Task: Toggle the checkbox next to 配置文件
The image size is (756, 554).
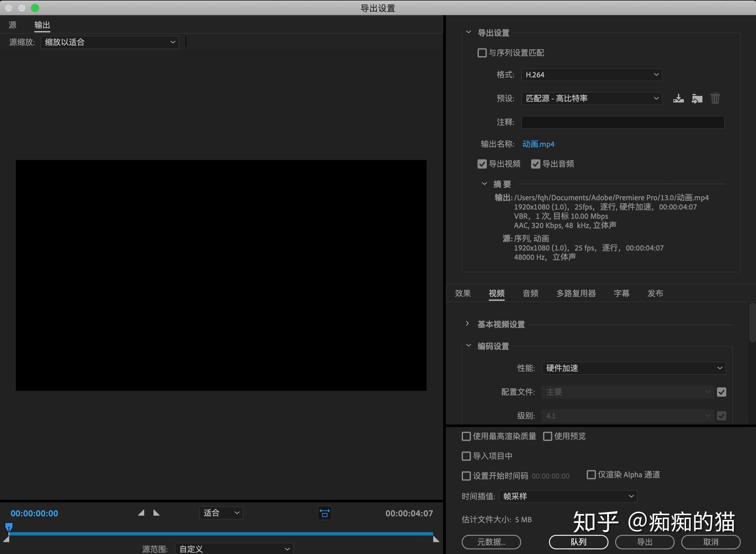Action: click(721, 392)
